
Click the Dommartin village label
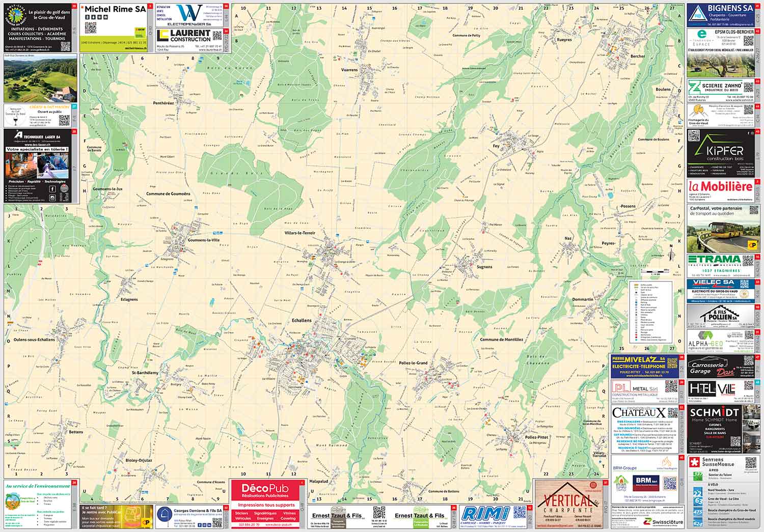pyautogui.click(x=583, y=299)
